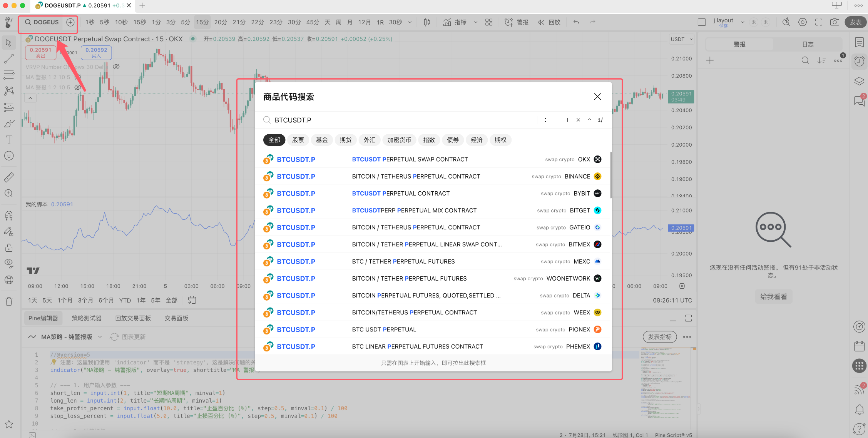Close the symbol search dialog
Screen dimensions: 868x438
(597, 97)
